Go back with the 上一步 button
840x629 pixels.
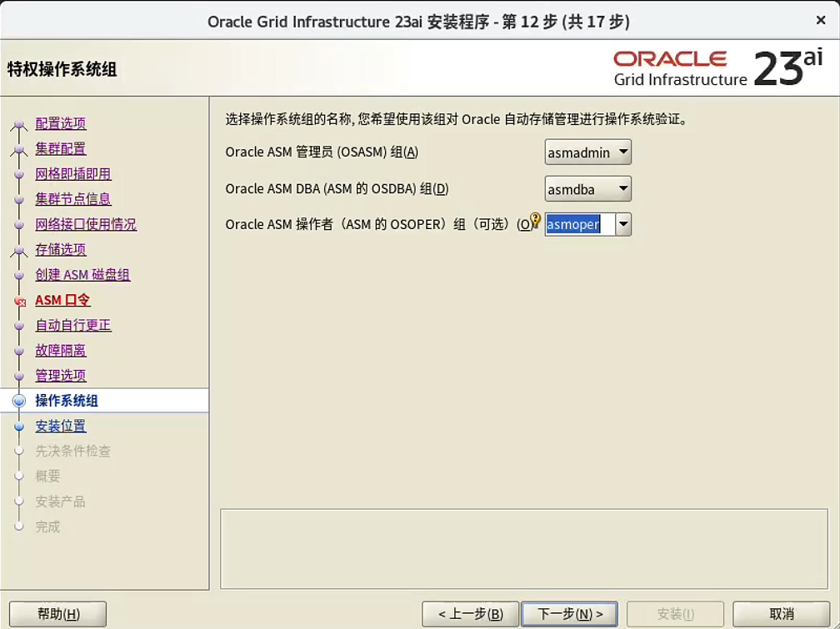470,614
